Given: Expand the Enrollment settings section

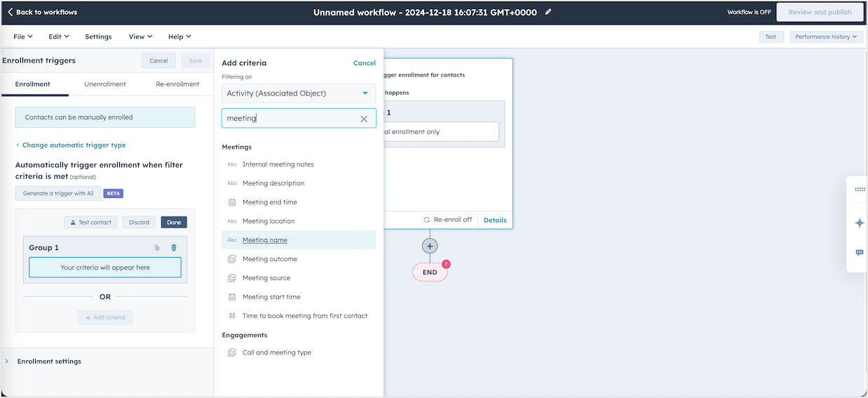Looking at the screenshot, I should [x=49, y=361].
